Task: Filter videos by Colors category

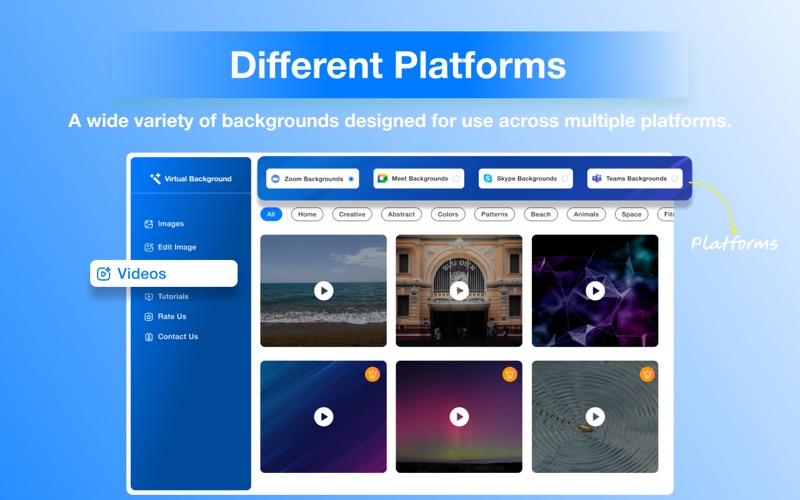Action: pos(448,214)
